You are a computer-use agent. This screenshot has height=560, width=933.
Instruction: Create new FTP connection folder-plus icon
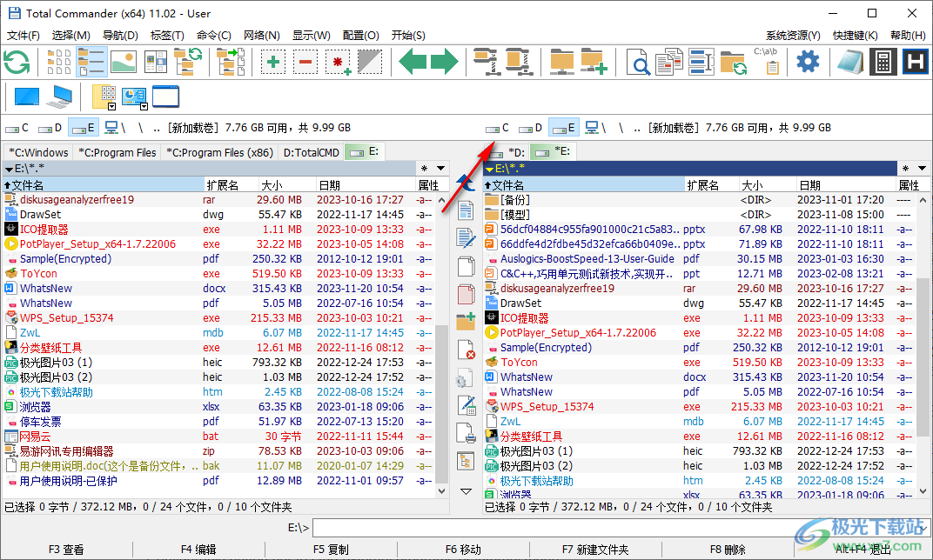coord(594,62)
